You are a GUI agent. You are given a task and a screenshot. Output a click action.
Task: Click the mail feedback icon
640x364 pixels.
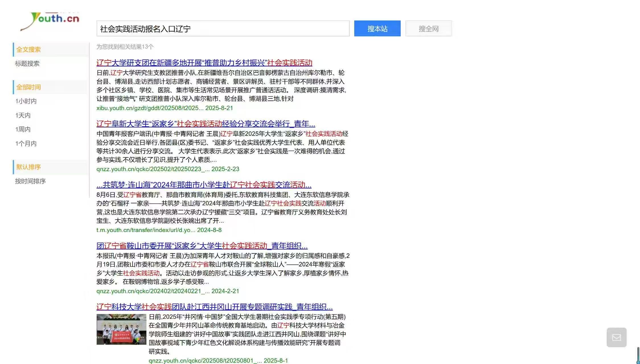(x=616, y=337)
